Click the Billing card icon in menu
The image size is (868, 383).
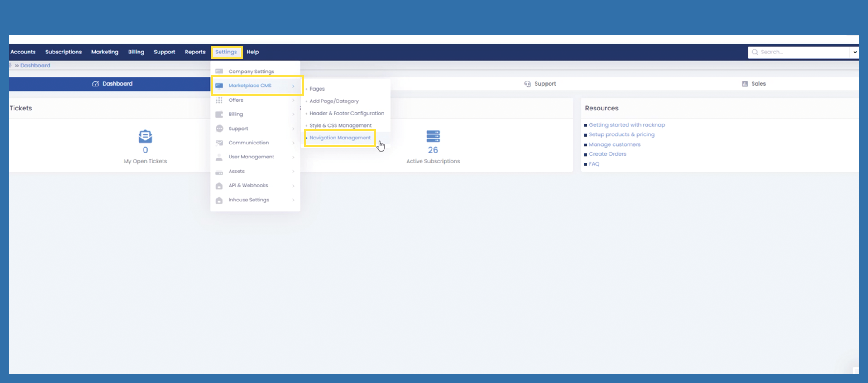(x=219, y=115)
